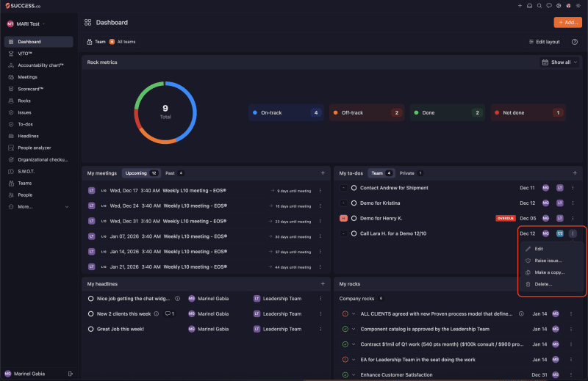Open the Scorecard section
This screenshot has height=381, width=588.
[x=30, y=89]
